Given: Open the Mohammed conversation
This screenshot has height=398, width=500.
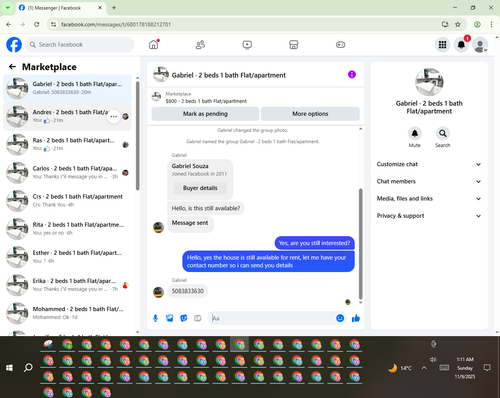Looking at the screenshot, I should [67, 313].
